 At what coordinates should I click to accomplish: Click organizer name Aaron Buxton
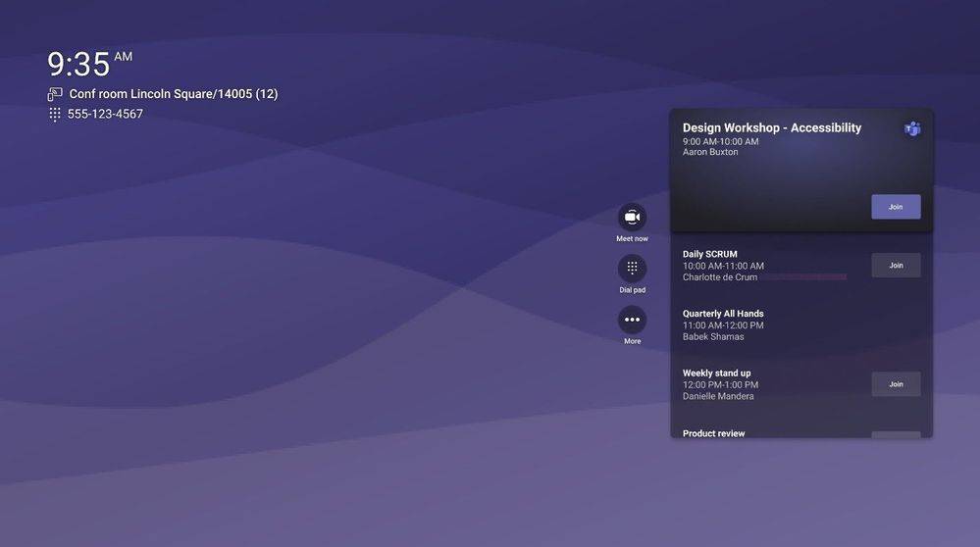click(710, 152)
